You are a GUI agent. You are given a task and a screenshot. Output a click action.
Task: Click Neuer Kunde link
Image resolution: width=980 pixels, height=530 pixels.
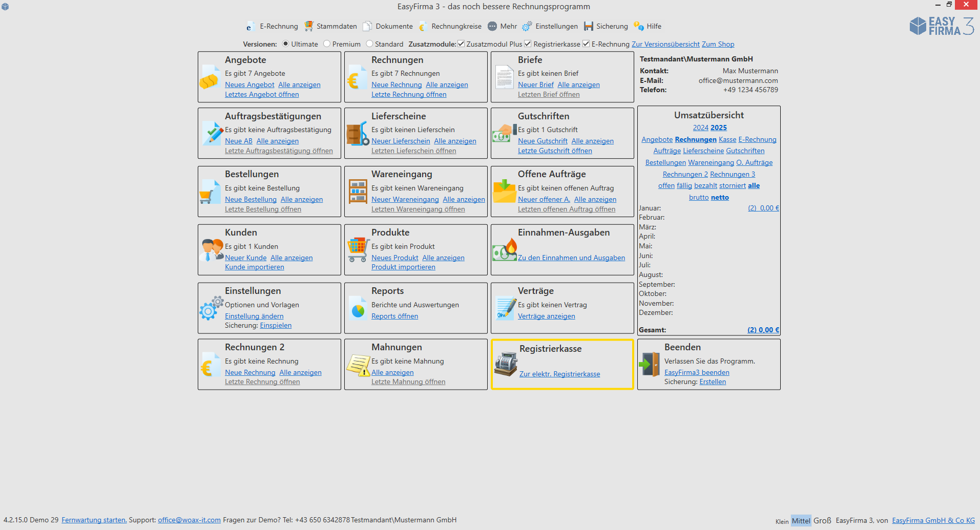[x=245, y=258]
